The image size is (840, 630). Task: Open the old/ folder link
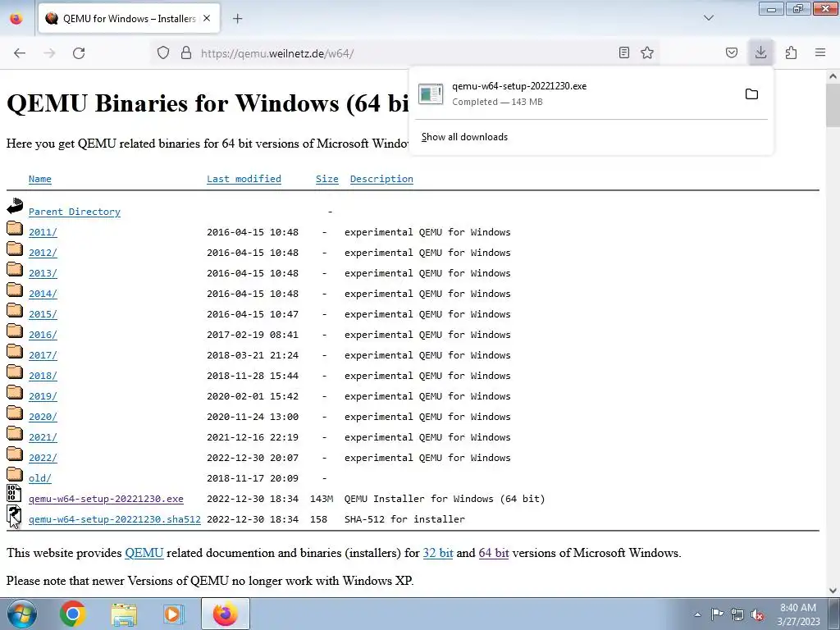coord(40,478)
